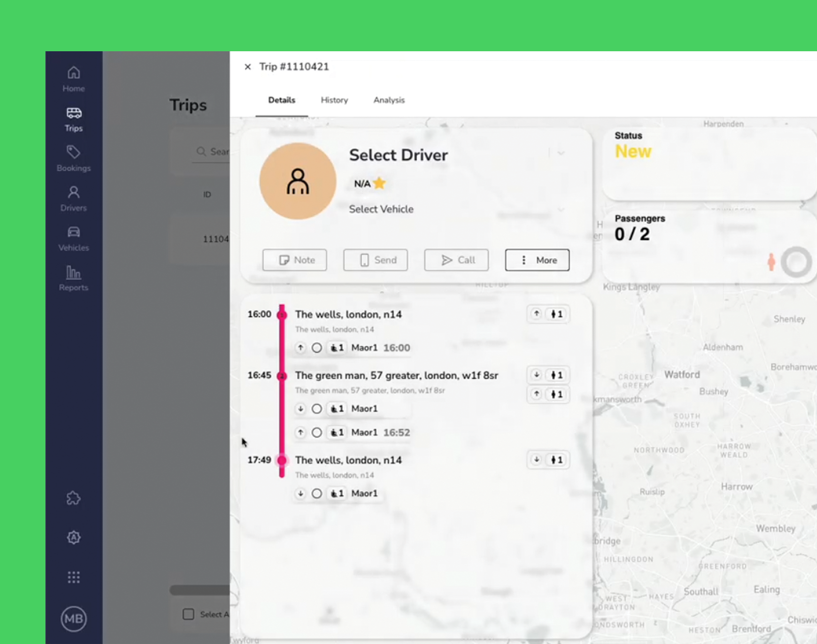Open the Home sidebar section

pos(73,79)
